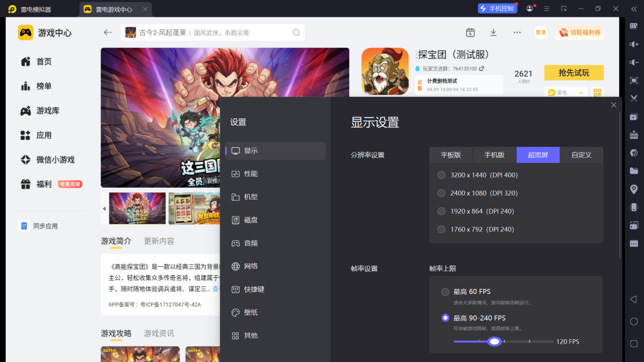Switch to 平板版 resolution tab
This screenshot has width=644, height=362.
tap(451, 155)
